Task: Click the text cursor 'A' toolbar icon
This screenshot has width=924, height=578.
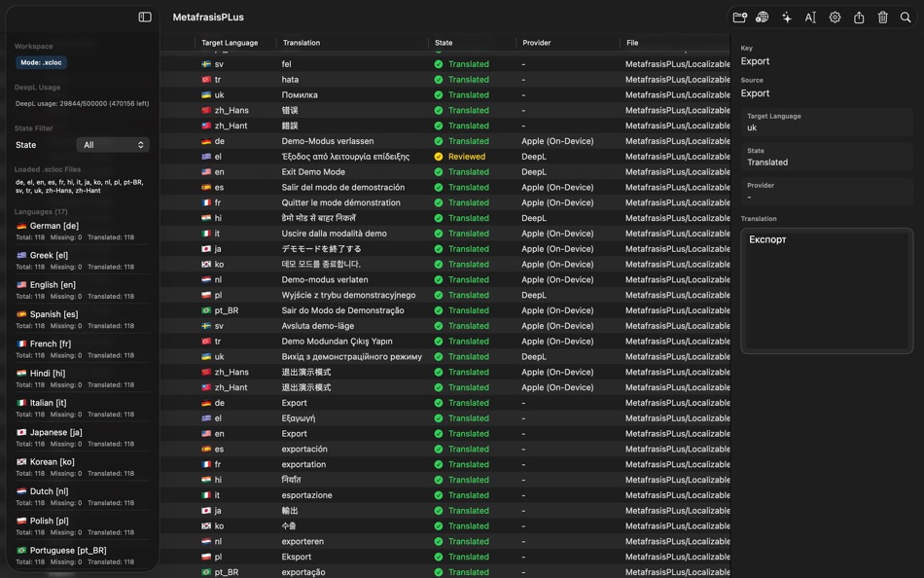Action: click(x=811, y=18)
